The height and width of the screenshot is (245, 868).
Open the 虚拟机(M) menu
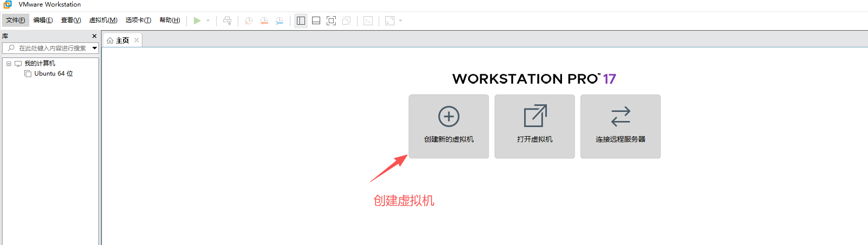coord(104,20)
